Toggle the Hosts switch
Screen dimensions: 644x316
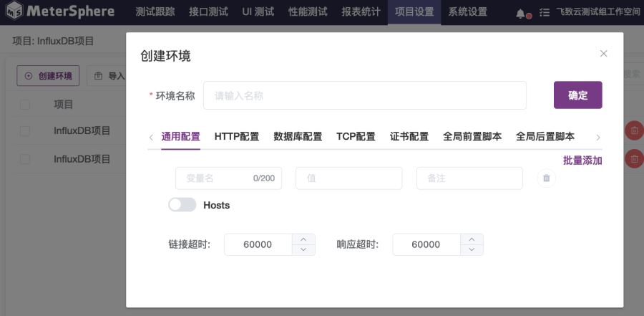coord(182,204)
